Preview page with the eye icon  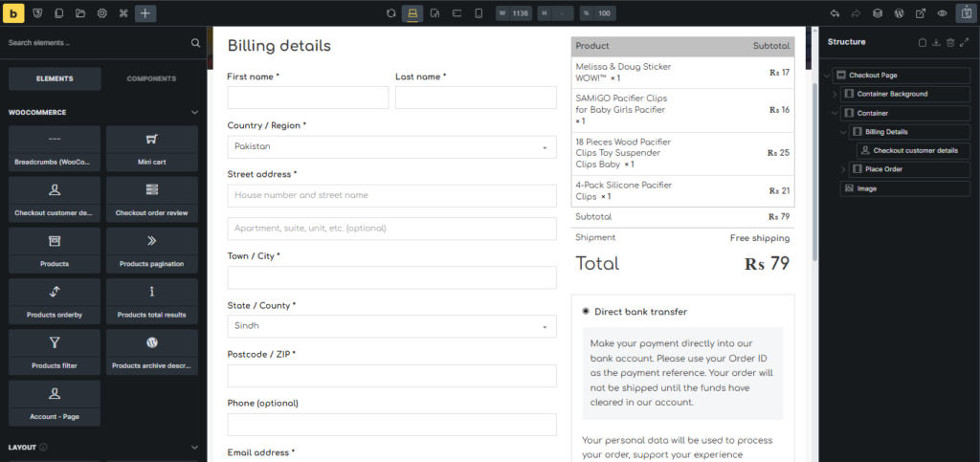click(943, 13)
